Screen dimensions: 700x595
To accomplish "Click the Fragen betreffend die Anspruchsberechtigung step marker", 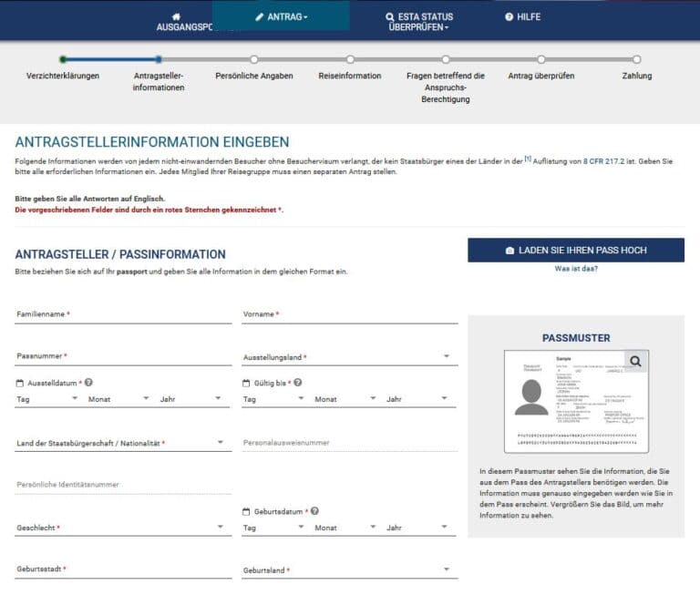I will click(x=446, y=59).
